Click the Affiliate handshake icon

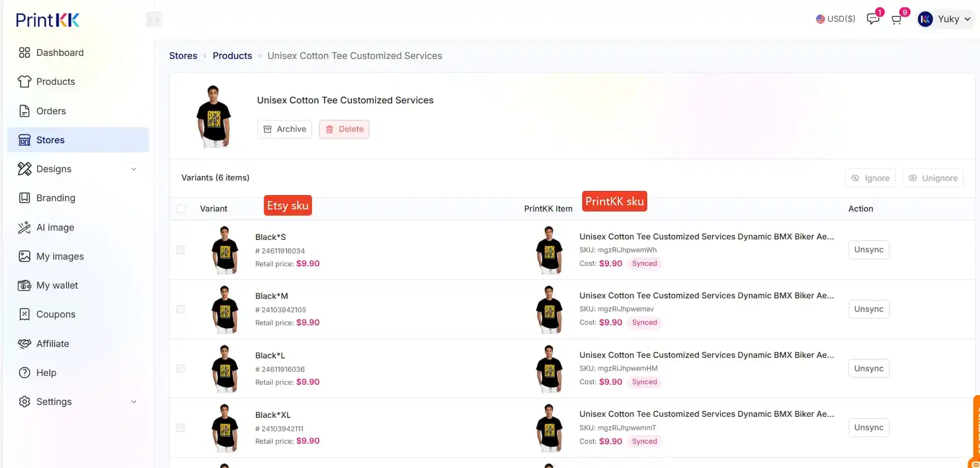tap(24, 344)
